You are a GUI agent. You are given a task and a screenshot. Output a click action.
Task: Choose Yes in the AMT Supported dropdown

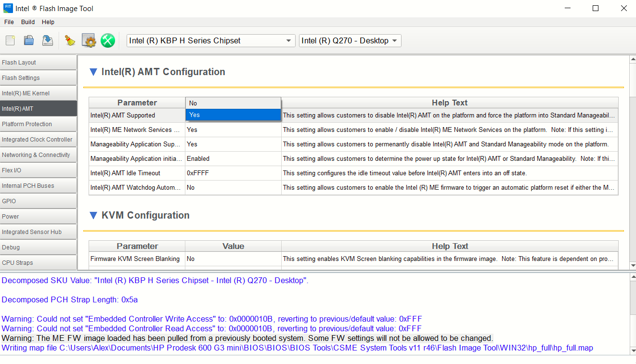click(x=234, y=115)
